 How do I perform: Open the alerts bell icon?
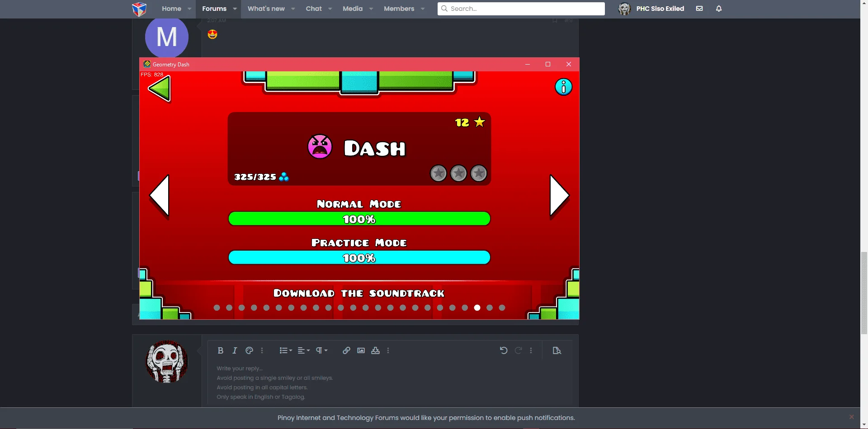point(719,9)
